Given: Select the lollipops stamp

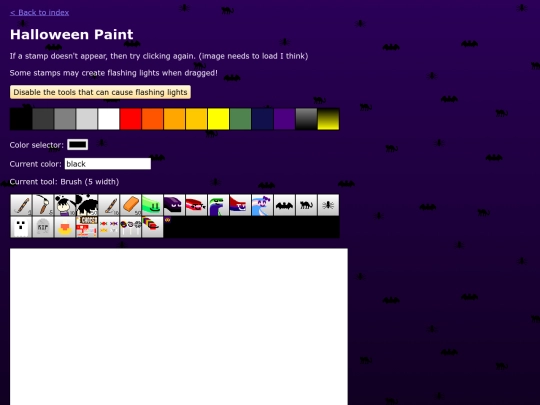Looking at the screenshot, I should (x=131, y=227).
